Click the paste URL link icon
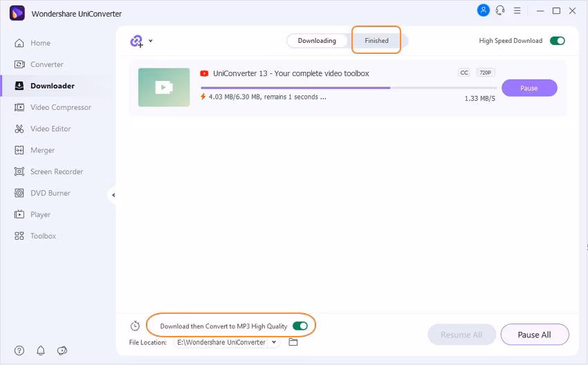588x365 pixels. (137, 41)
